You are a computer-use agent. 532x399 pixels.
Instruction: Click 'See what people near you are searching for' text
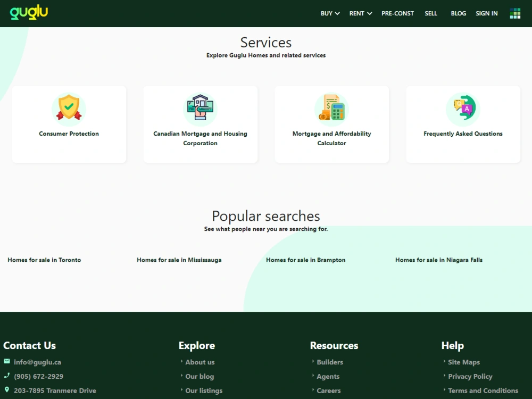[266, 229]
